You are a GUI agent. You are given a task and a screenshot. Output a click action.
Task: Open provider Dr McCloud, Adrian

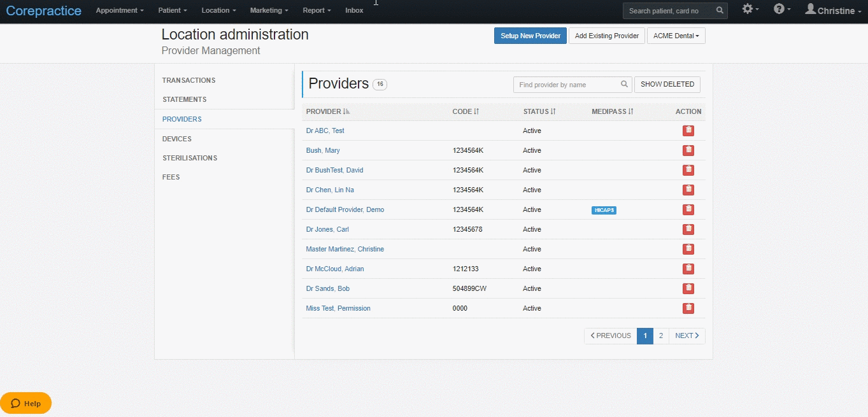click(x=335, y=269)
